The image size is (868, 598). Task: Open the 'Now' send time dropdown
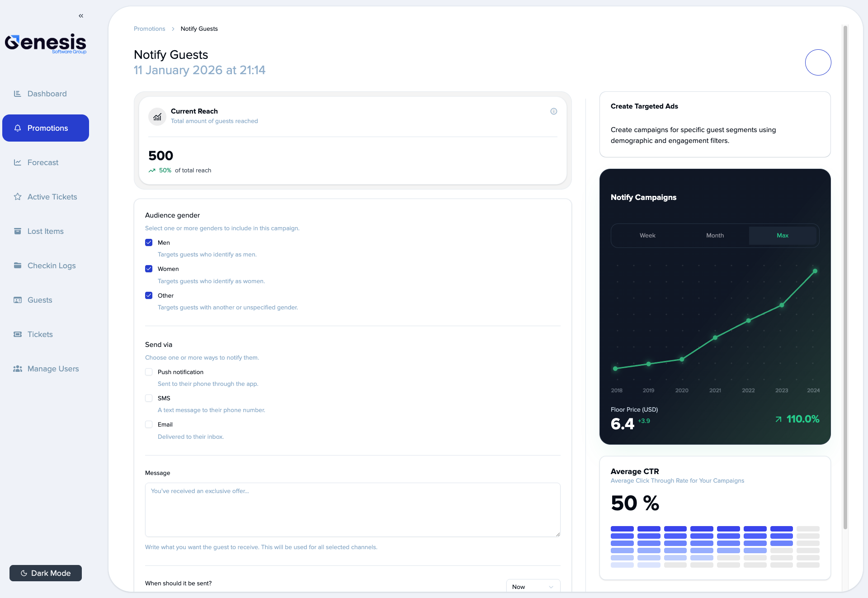[533, 586]
